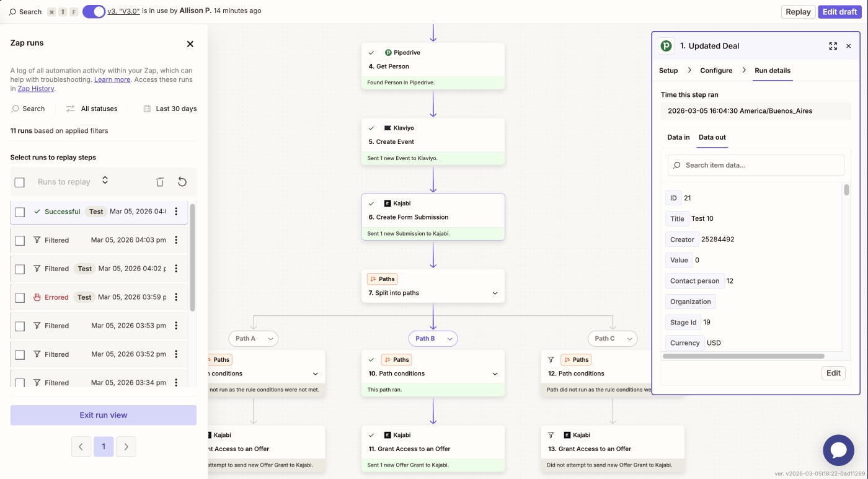Open the Learn more link
The width and height of the screenshot is (868, 479).
click(112, 79)
